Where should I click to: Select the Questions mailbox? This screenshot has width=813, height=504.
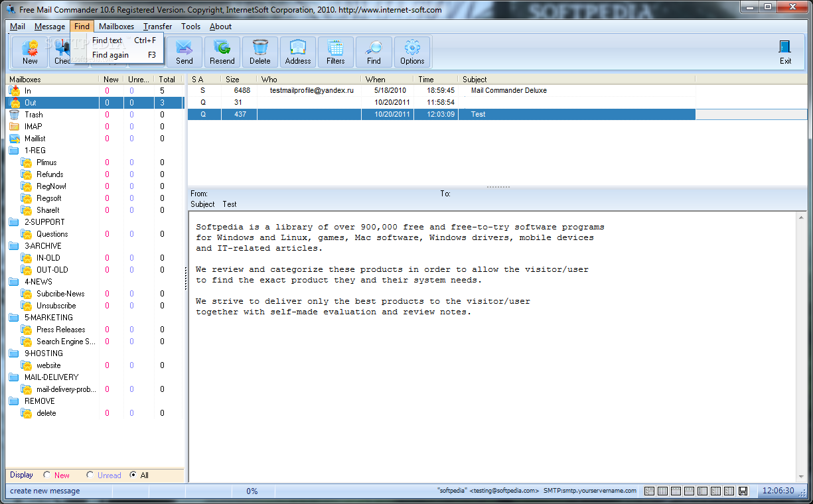(52, 234)
